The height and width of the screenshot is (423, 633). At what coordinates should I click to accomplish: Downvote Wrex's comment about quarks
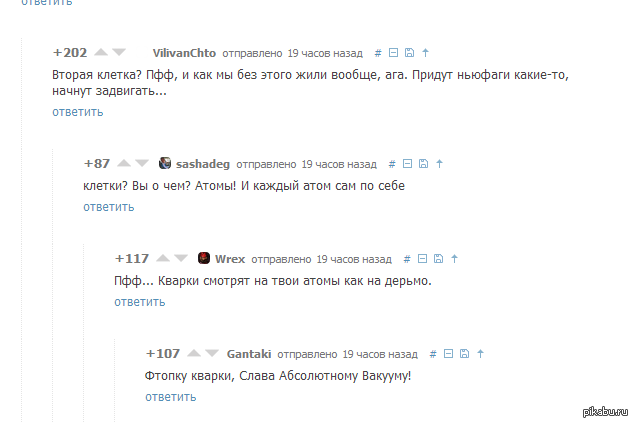pyautogui.click(x=181, y=258)
